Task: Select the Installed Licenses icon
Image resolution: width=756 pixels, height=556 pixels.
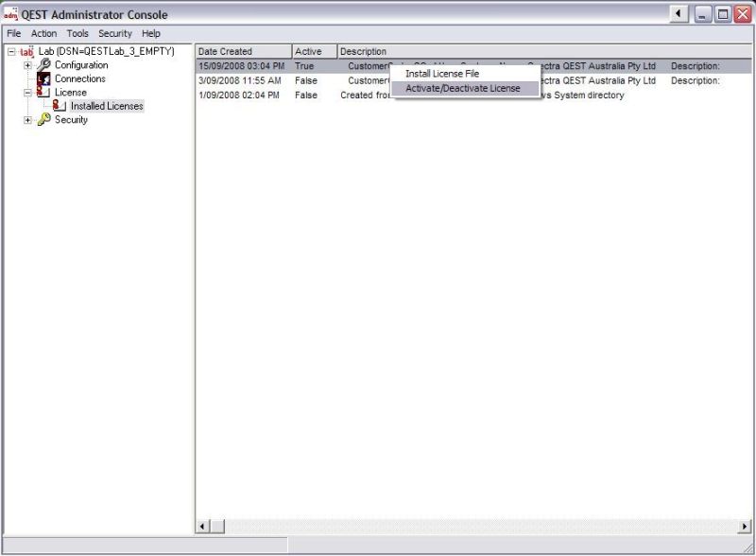Action: [59, 107]
